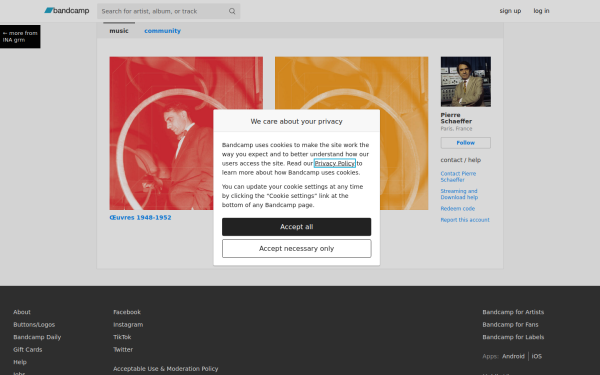Select the music tab
The width and height of the screenshot is (600, 375).
119,31
